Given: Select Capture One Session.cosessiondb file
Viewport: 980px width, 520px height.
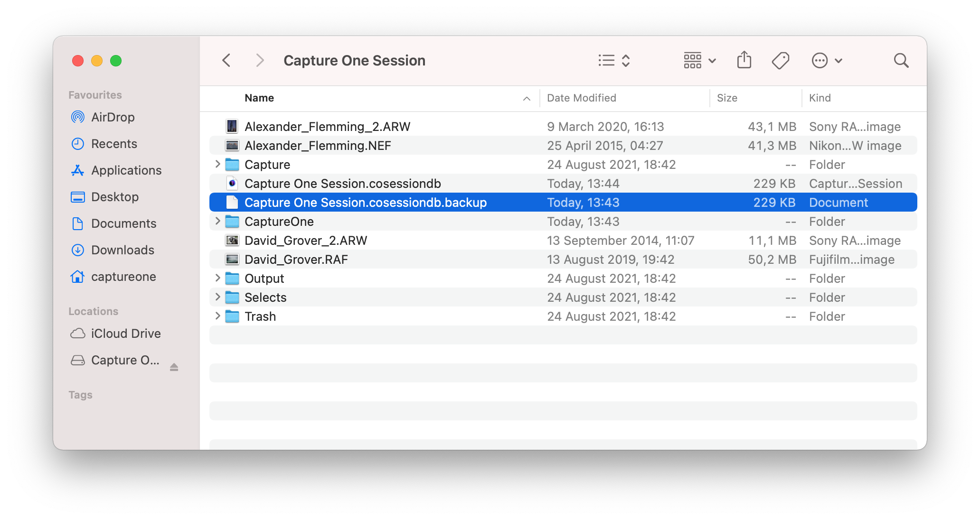Looking at the screenshot, I should click(342, 184).
